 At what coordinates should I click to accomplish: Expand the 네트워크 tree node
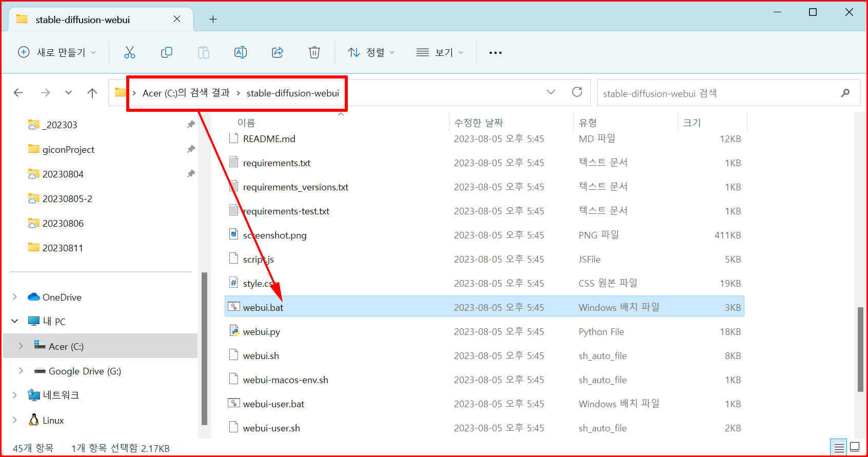(15, 395)
